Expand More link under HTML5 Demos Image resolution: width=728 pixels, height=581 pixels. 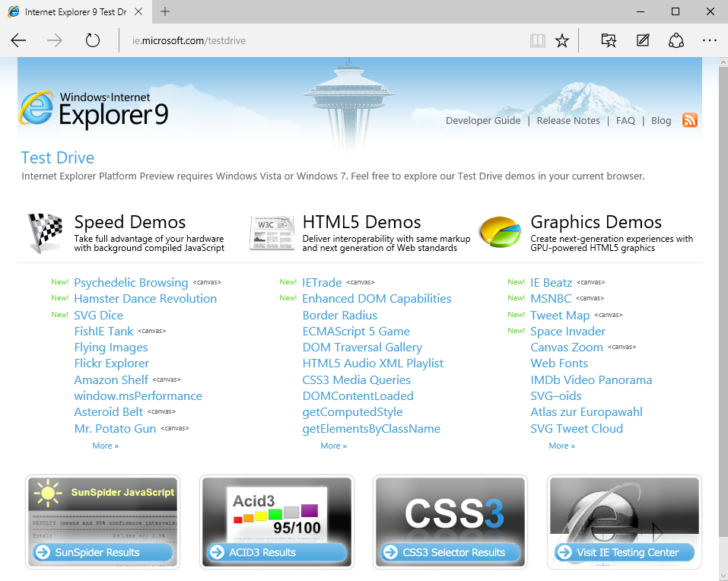pyautogui.click(x=333, y=446)
